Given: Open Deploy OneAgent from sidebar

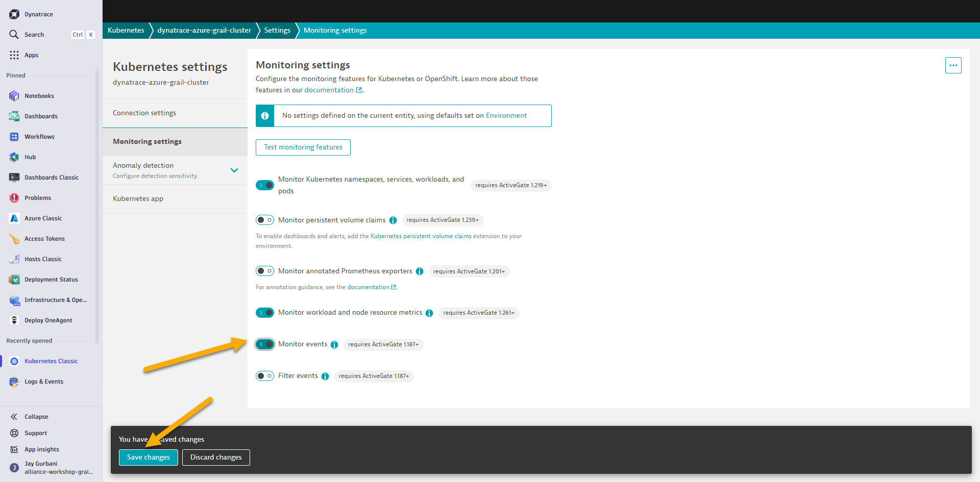Looking at the screenshot, I should click(48, 320).
